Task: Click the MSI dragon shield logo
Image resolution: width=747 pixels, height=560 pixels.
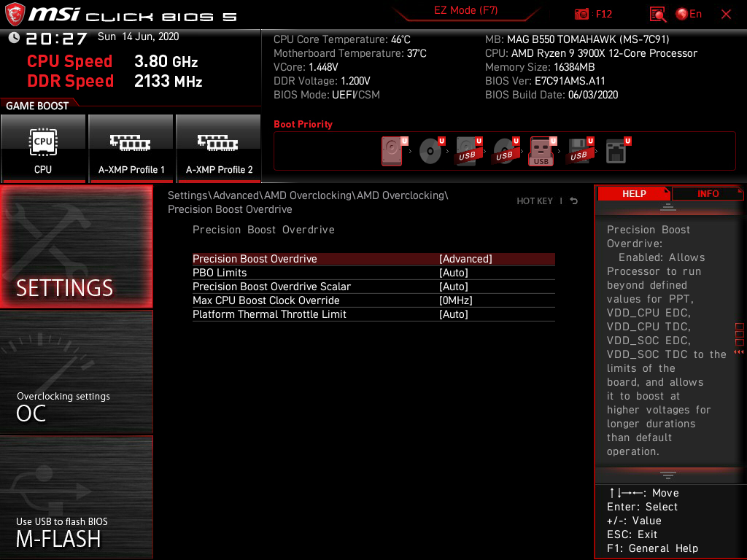Action: pyautogui.click(x=15, y=15)
